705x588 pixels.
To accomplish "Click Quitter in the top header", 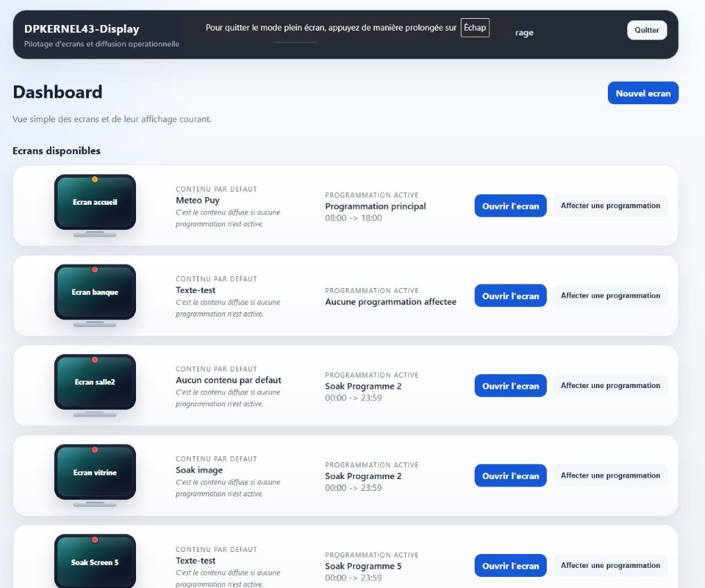I will click(647, 30).
